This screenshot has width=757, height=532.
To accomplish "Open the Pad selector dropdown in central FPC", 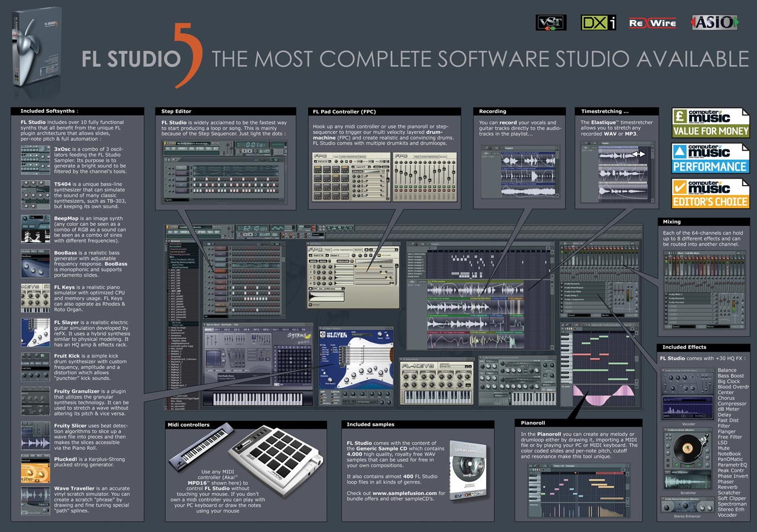I will [319, 255].
